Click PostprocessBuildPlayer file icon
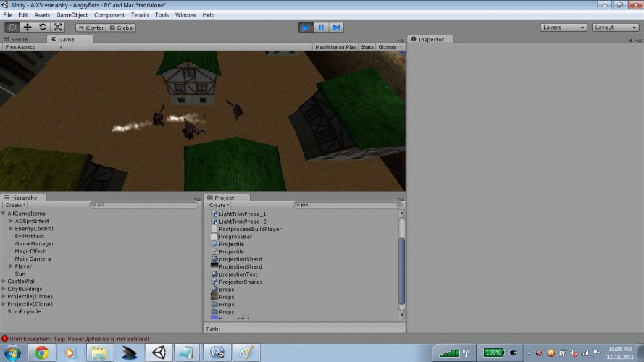The image size is (644, 362). (x=214, y=229)
